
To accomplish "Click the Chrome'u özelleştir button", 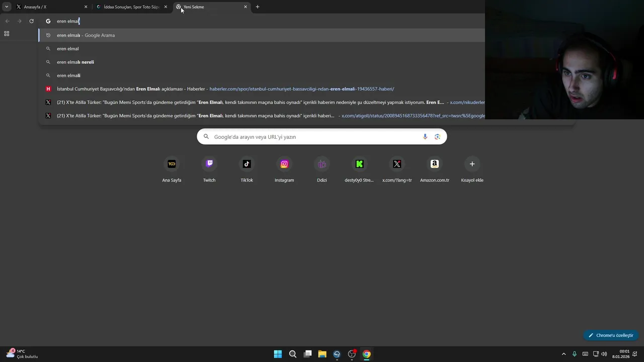I will click(x=611, y=335).
